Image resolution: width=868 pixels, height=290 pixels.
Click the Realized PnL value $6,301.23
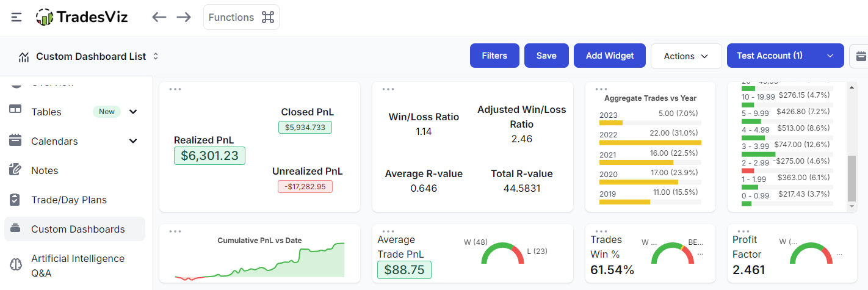coord(209,156)
